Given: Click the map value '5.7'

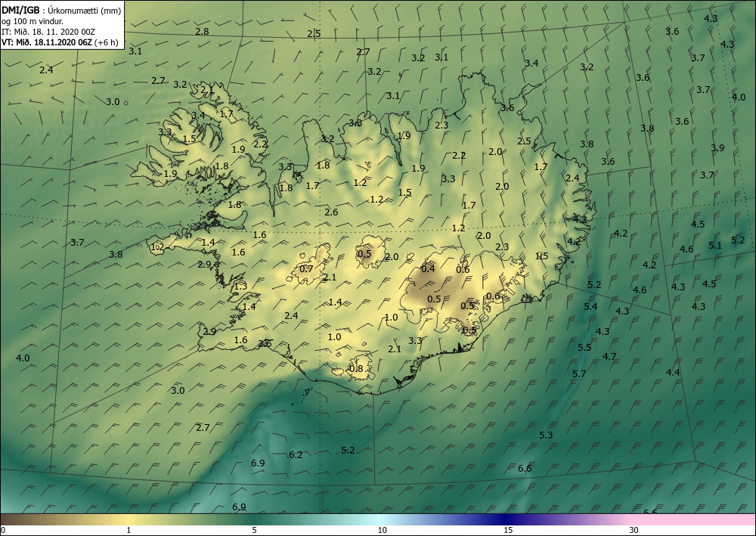Looking at the screenshot, I should point(579,373).
